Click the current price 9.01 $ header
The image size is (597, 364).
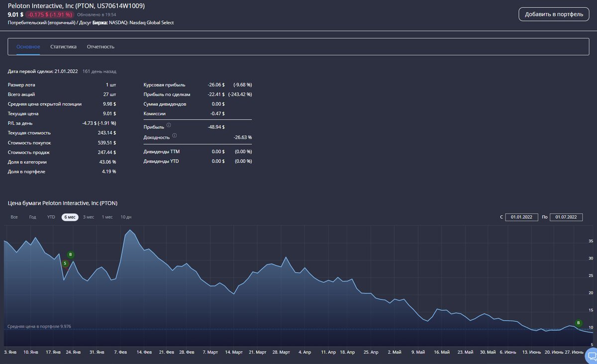[15, 14]
